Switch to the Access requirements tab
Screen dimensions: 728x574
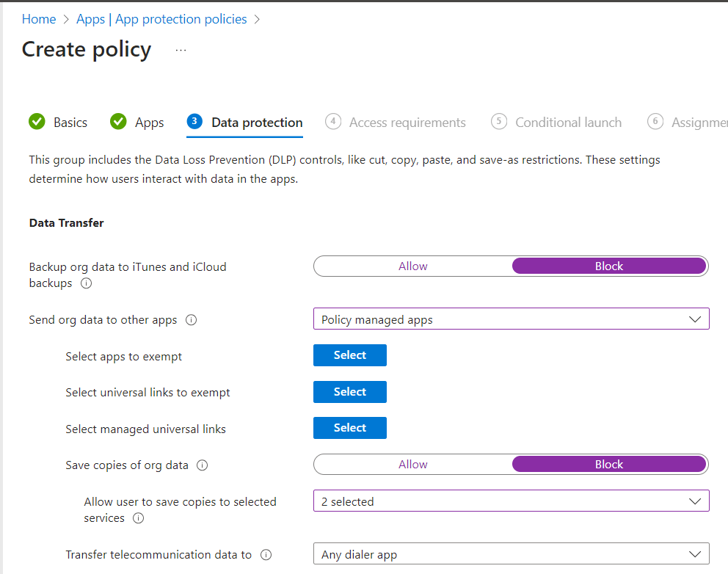(407, 123)
